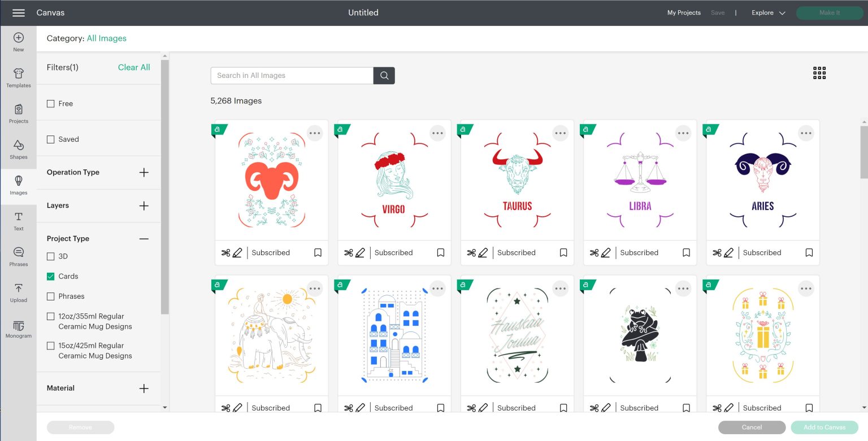Open the Monogram tool
This screenshot has height=441, width=868.
click(18, 329)
